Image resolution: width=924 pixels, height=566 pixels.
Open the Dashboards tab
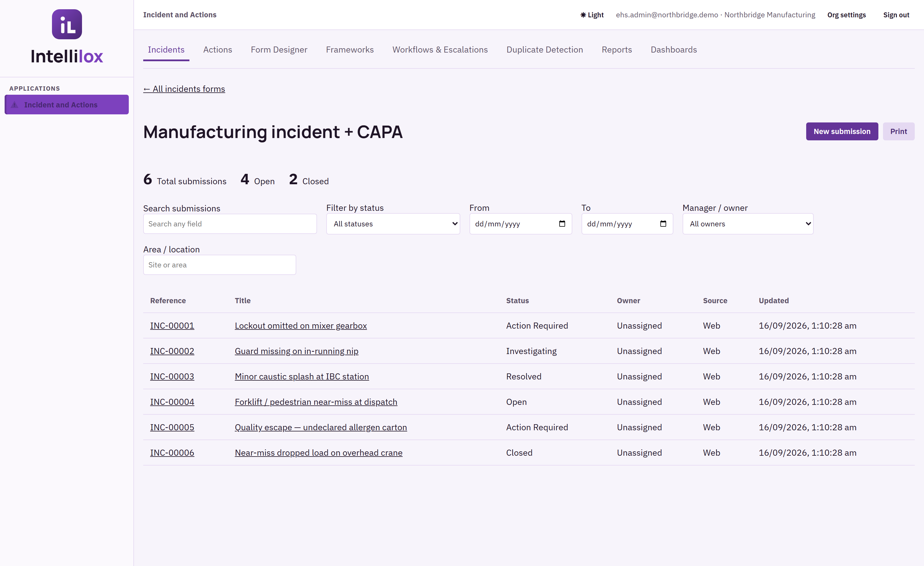(673, 50)
